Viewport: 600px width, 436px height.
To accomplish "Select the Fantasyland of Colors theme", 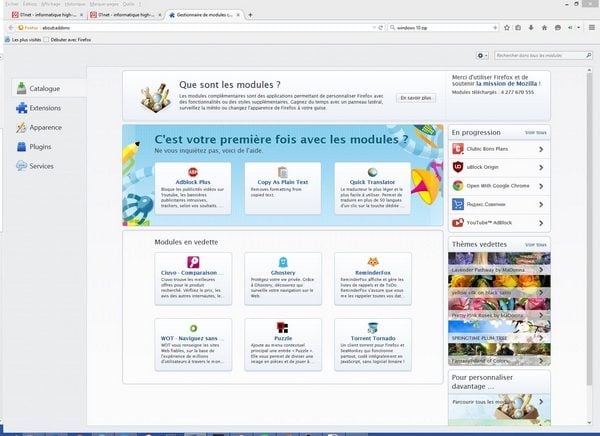I will click(499, 354).
